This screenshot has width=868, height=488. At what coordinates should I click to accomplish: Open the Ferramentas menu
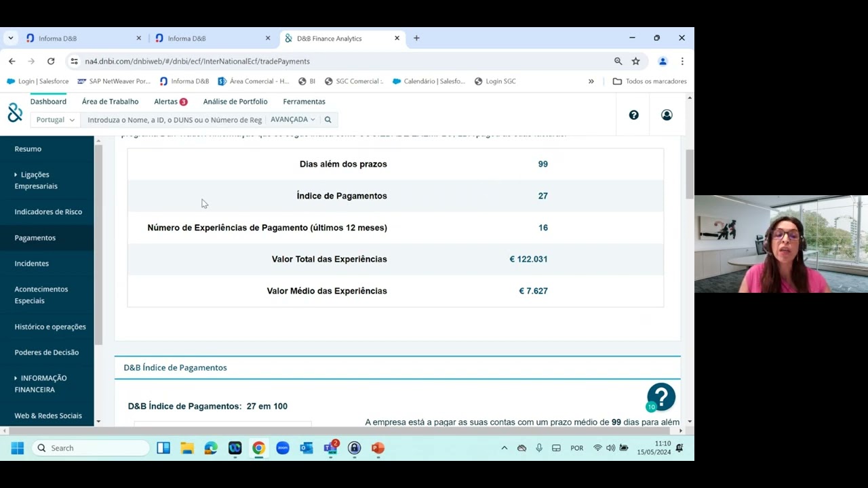point(304,102)
